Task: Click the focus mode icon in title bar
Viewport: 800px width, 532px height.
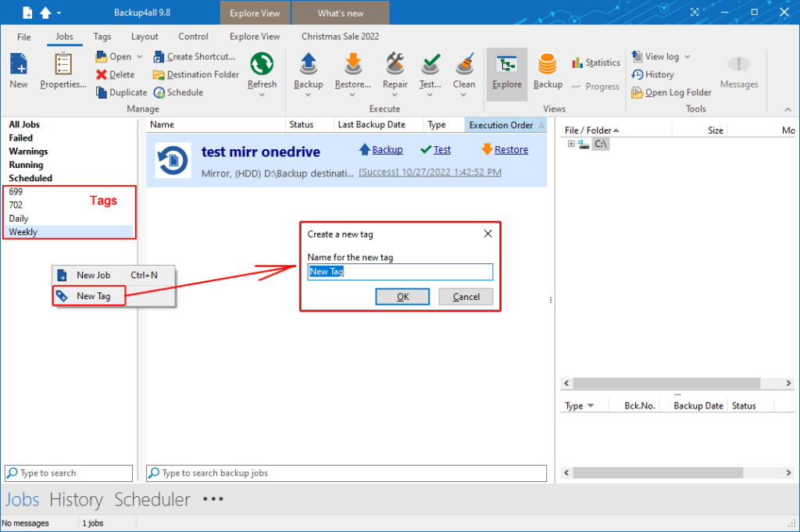Action: coord(695,12)
